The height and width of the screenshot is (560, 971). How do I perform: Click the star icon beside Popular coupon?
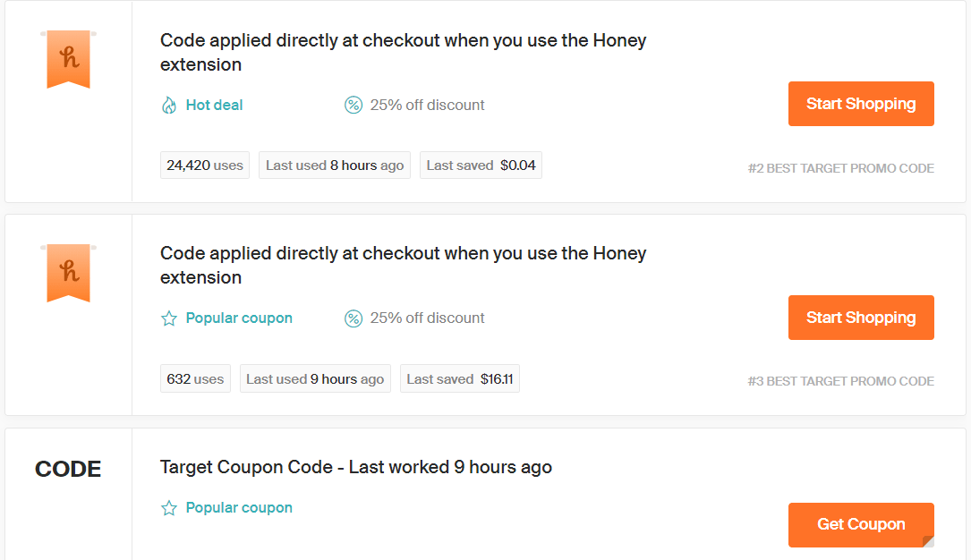(169, 318)
